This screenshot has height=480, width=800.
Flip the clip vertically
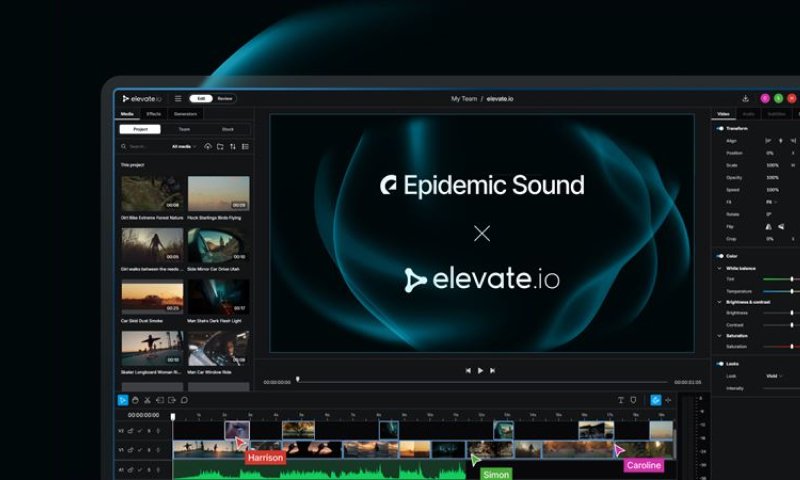click(x=781, y=226)
